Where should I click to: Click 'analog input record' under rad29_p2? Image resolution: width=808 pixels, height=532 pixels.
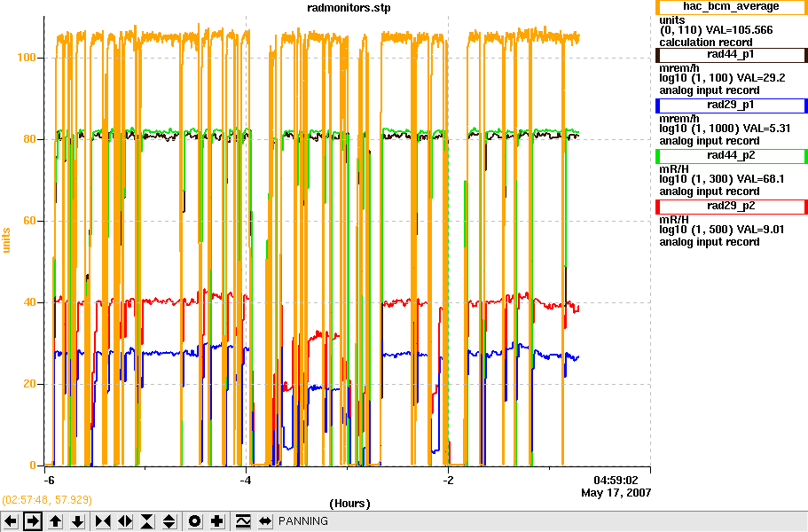click(709, 242)
